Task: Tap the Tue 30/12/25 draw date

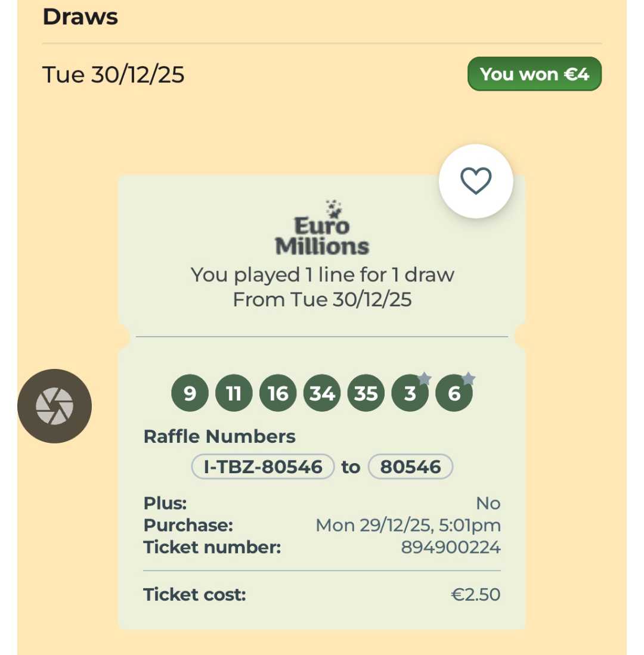Action: [113, 75]
